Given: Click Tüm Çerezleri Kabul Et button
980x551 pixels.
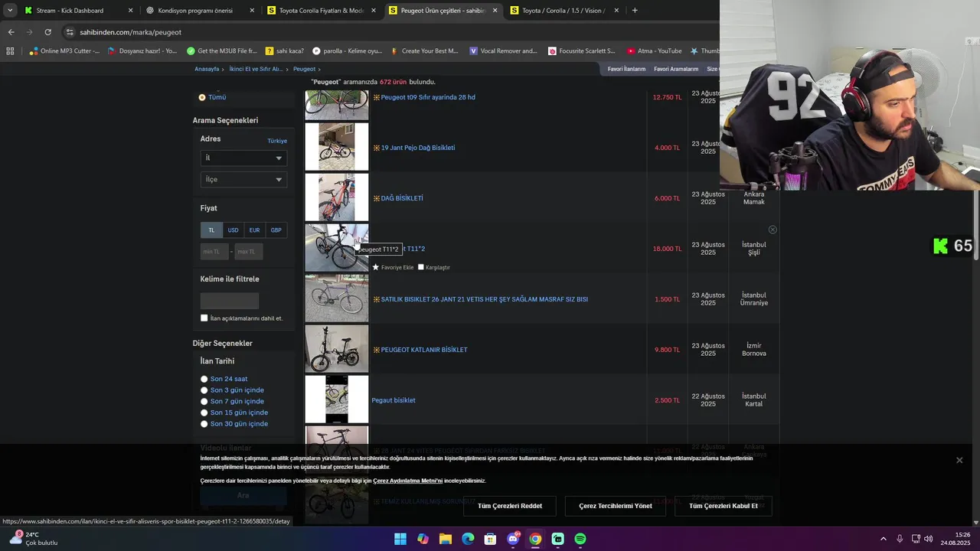Looking at the screenshot, I should [723, 506].
